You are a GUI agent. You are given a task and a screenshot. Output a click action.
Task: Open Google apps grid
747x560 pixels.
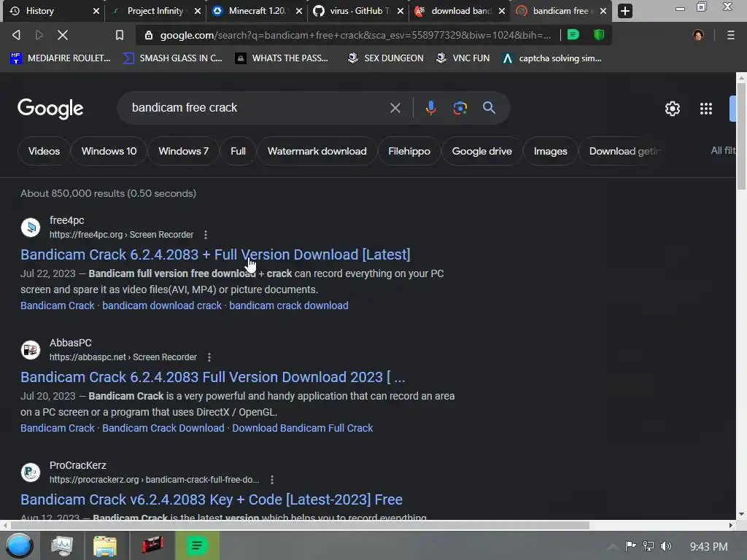pos(706,109)
